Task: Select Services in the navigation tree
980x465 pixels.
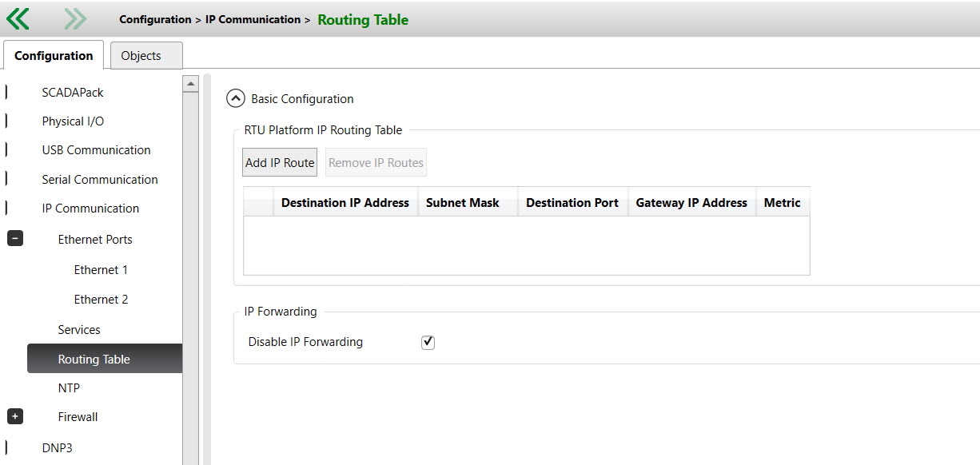Action: [79, 329]
